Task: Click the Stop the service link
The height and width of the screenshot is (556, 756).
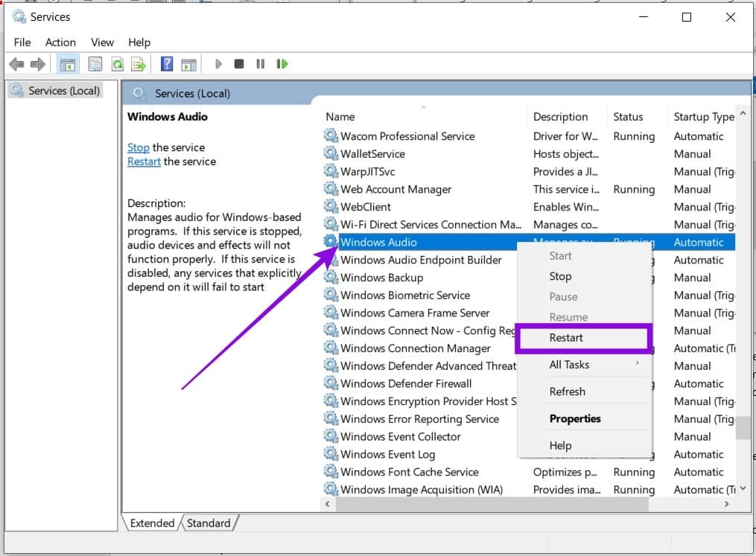Action: pos(139,147)
